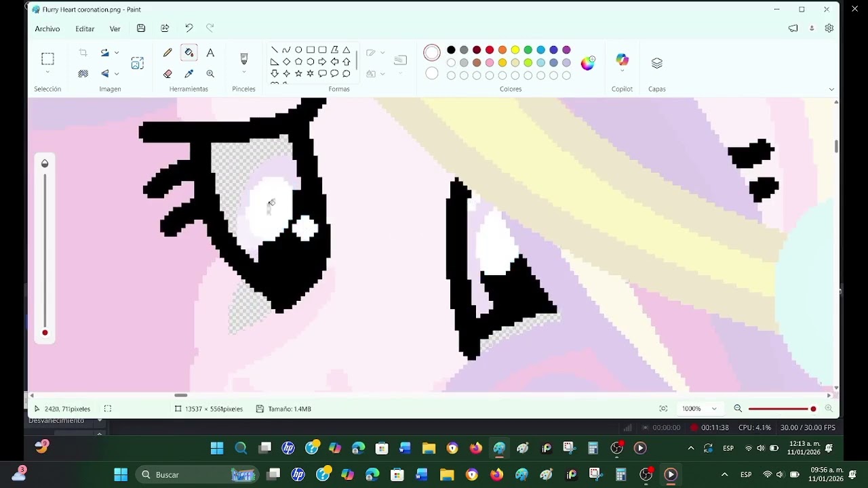The height and width of the screenshot is (488, 868).
Task: Click the rotate image icon
Action: (104, 53)
